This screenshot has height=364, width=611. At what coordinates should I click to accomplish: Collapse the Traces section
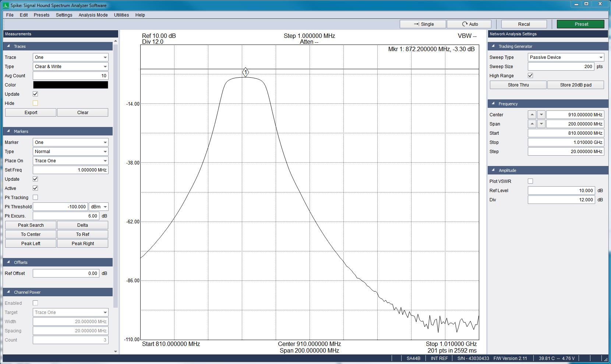[x=8, y=46]
